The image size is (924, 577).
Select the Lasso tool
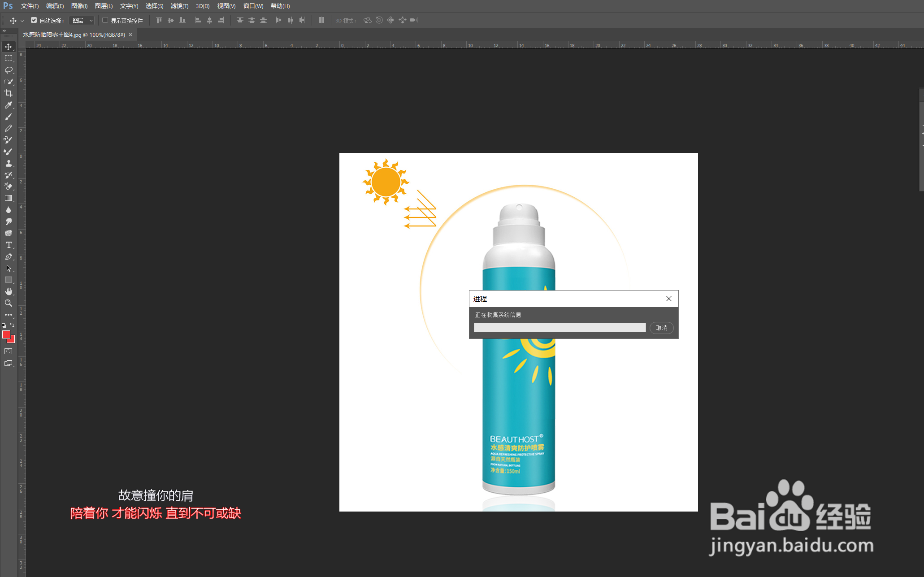coord(8,70)
